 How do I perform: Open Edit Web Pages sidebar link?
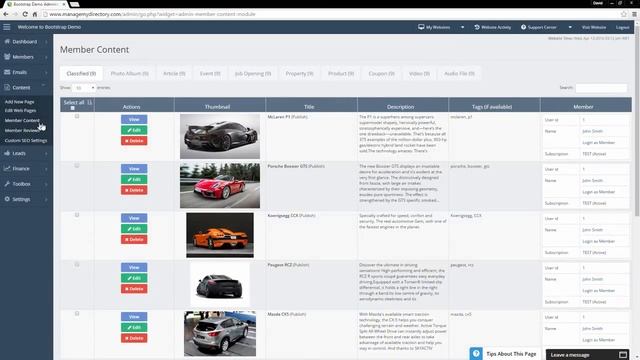[20, 110]
